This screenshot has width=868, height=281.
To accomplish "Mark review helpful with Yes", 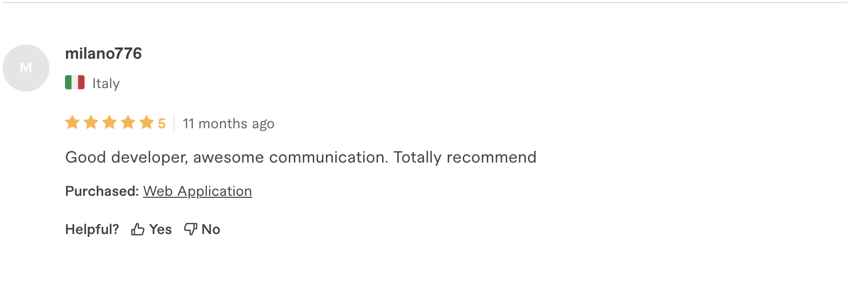I will [x=160, y=229].
